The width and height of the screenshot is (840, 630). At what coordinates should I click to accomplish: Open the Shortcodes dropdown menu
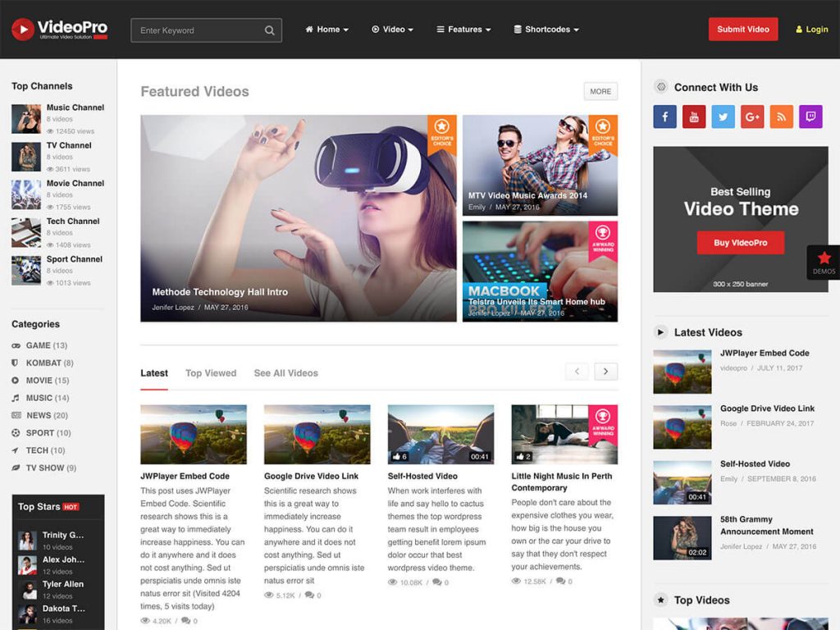coord(546,29)
